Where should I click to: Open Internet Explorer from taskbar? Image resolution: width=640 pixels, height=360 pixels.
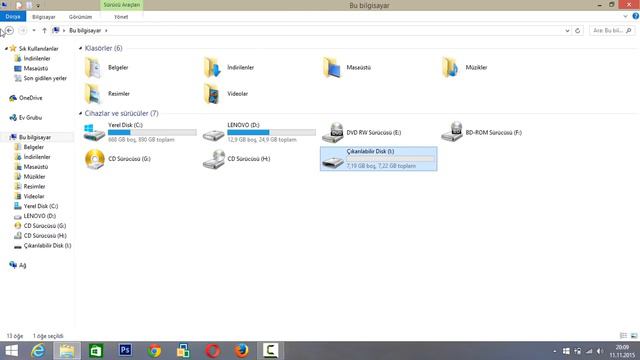tap(38, 351)
